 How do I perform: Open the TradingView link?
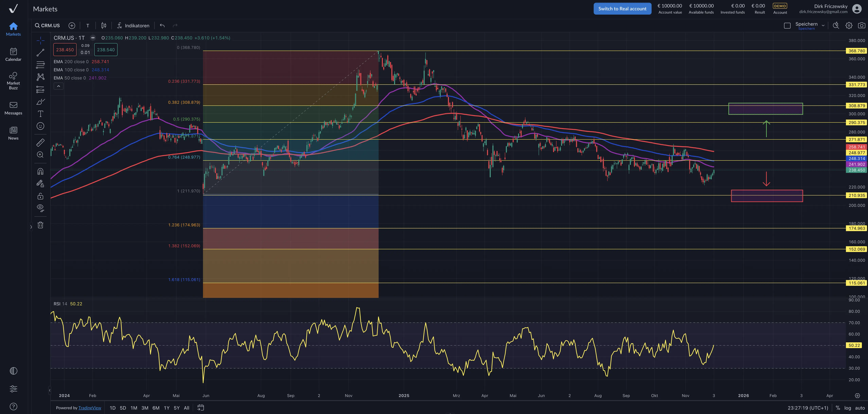tap(90, 408)
